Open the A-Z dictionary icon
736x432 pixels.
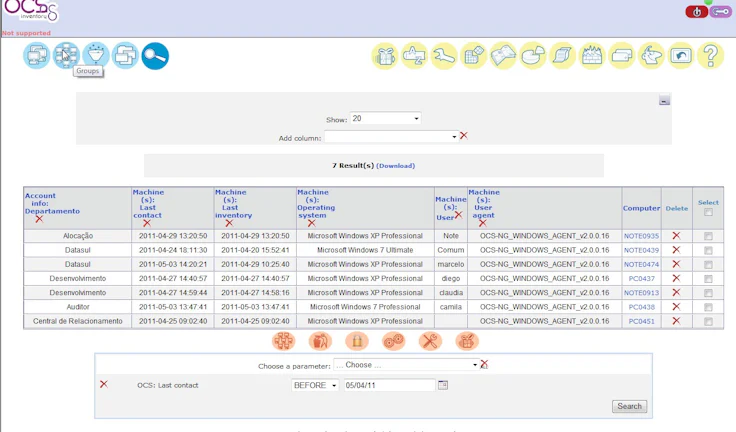pos(414,56)
